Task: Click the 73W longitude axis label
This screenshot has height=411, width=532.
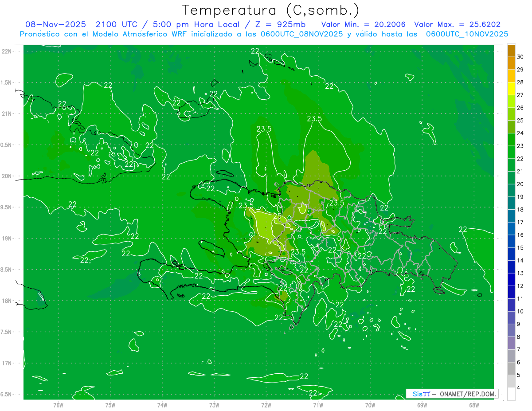Action: tap(214, 405)
